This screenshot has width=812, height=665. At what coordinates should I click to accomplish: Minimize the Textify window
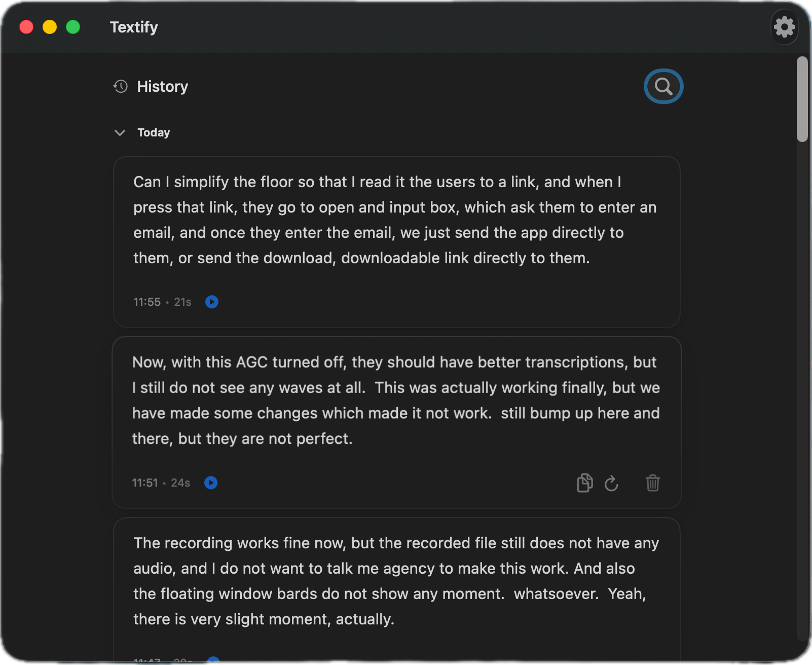pos(50,27)
